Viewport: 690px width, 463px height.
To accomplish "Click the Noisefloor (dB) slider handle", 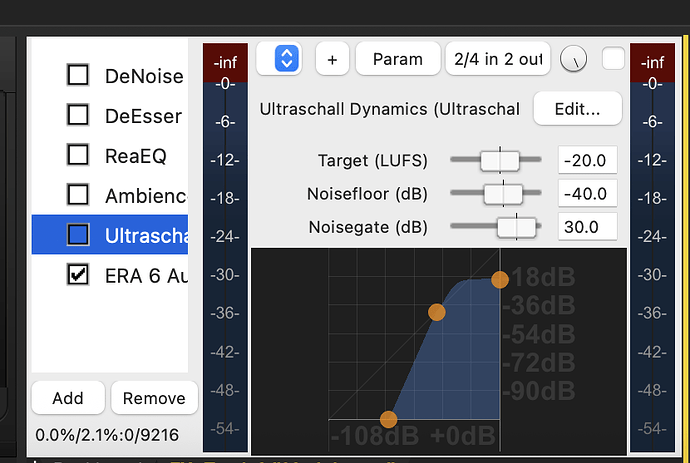I will click(x=503, y=193).
